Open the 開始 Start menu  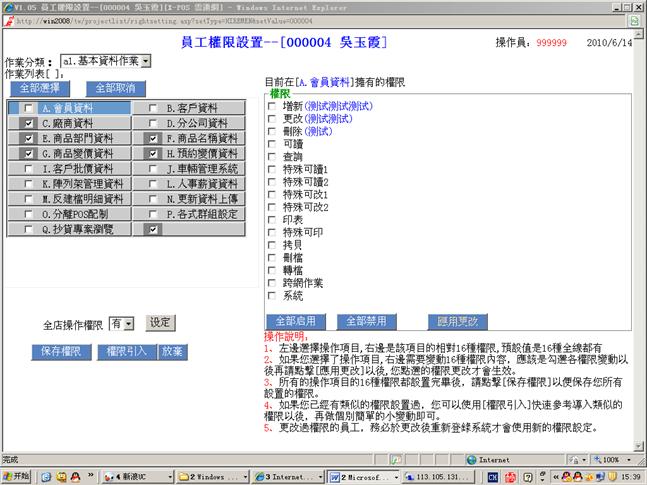pyautogui.click(x=17, y=477)
